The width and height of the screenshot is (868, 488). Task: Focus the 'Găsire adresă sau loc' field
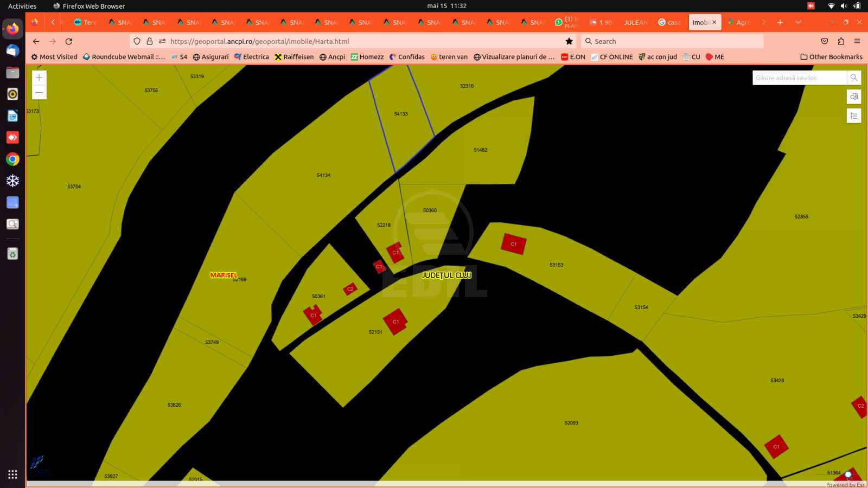point(799,78)
